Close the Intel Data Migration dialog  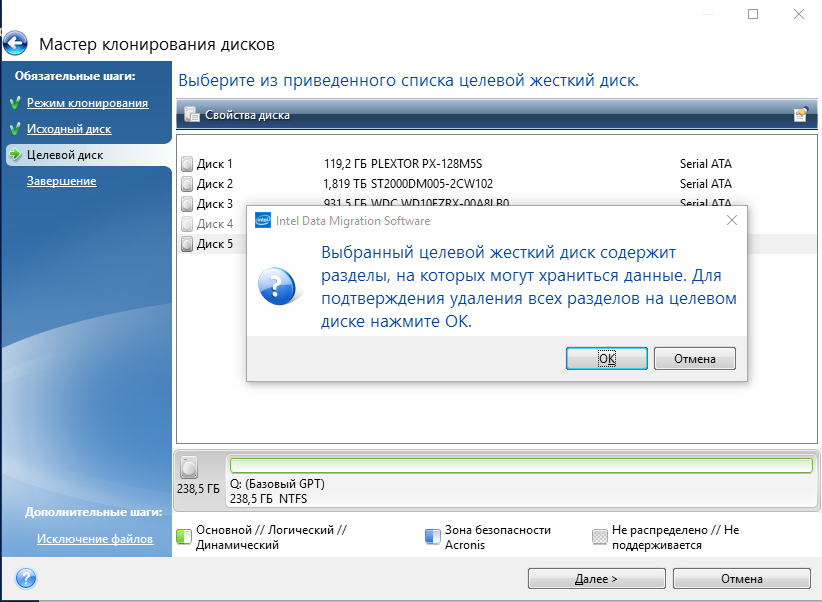[731, 220]
